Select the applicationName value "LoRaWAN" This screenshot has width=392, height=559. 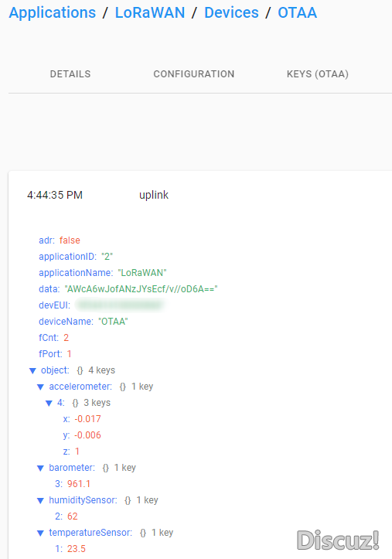[x=142, y=273]
